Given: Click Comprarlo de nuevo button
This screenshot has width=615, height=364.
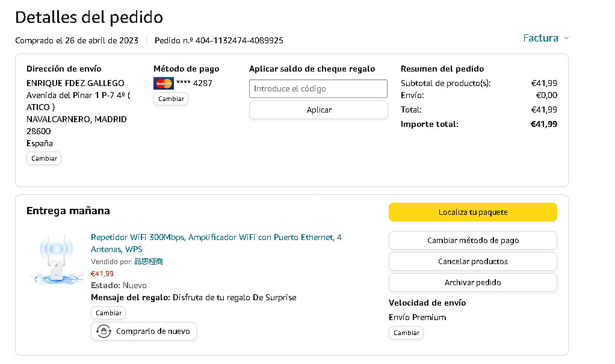Looking at the screenshot, I should coord(144,332).
